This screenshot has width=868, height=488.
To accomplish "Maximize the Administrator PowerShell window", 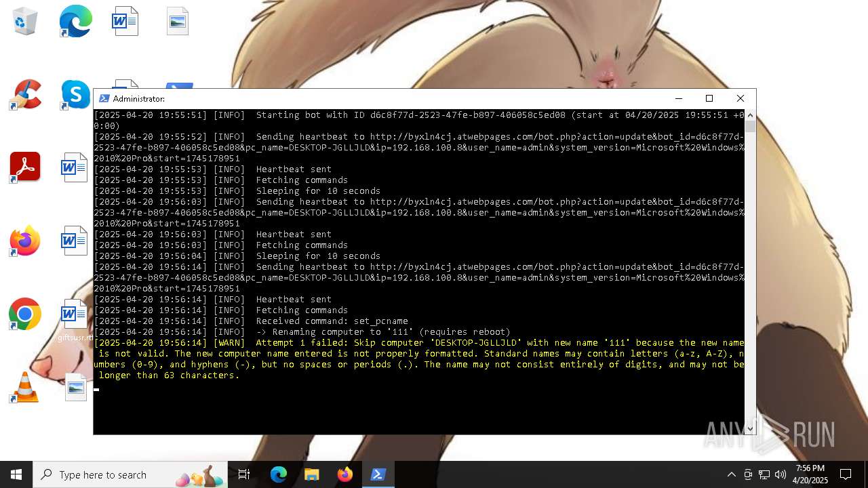I will pyautogui.click(x=709, y=98).
